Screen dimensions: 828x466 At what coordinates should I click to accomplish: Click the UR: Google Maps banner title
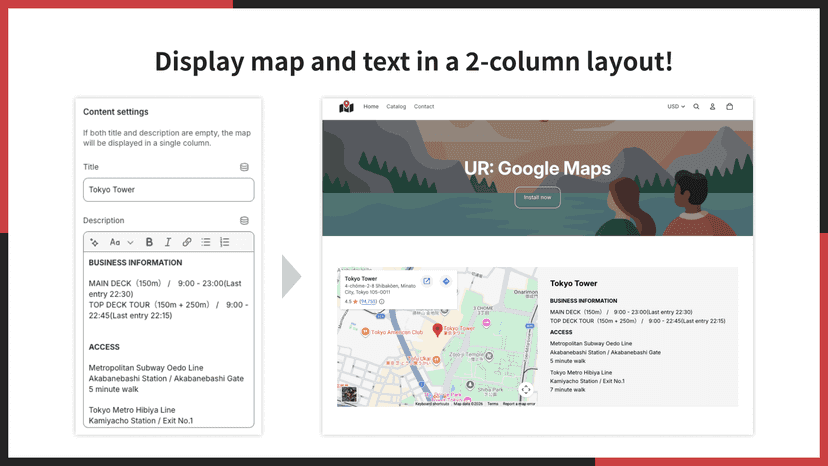pyautogui.click(x=538, y=169)
